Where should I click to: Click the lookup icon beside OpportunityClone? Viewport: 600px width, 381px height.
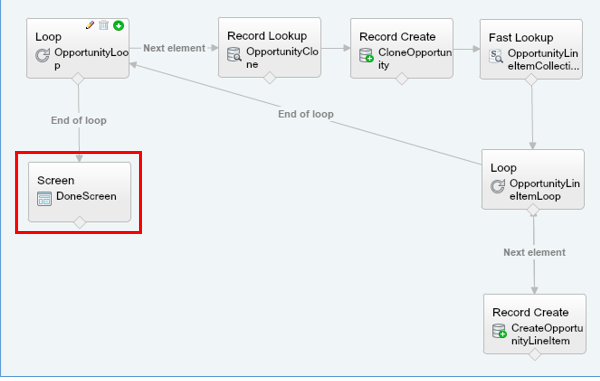click(x=234, y=54)
